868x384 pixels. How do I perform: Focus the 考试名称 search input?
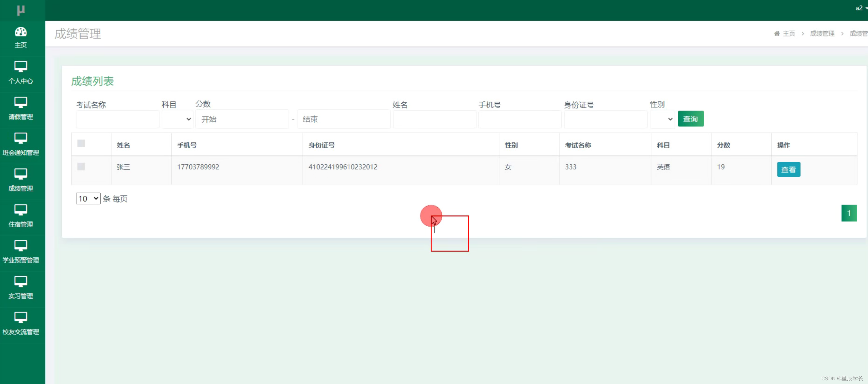coord(118,119)
